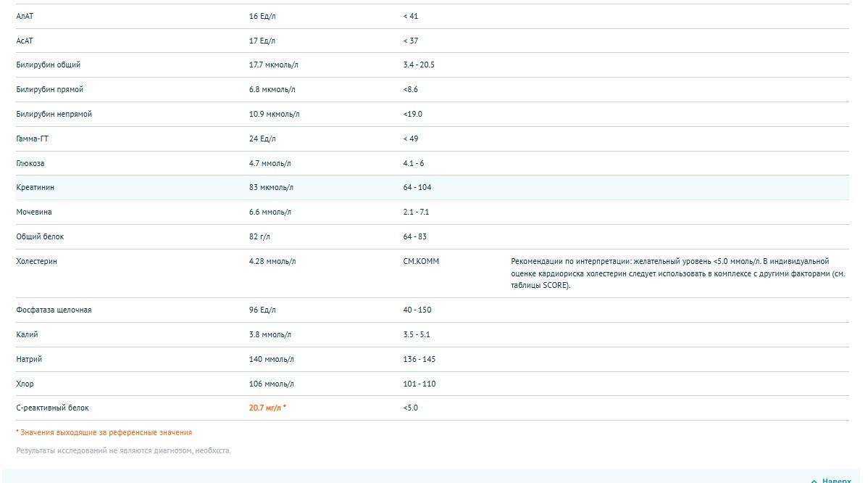Click the Калий reference range 3.5 - 5.1
Image resolution: width=868 pixels, height=483 pixels.
(x=417, y=335)
